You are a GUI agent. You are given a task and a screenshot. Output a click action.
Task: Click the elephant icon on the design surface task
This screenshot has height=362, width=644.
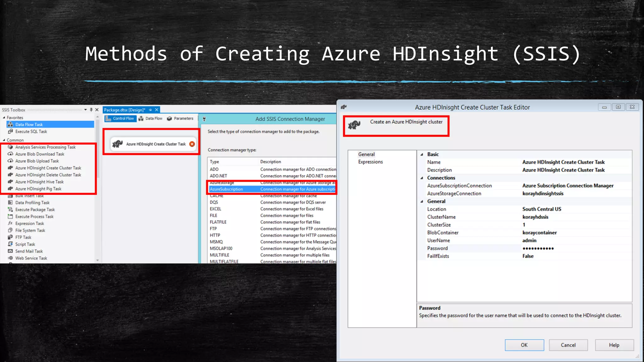pos(117,144)
